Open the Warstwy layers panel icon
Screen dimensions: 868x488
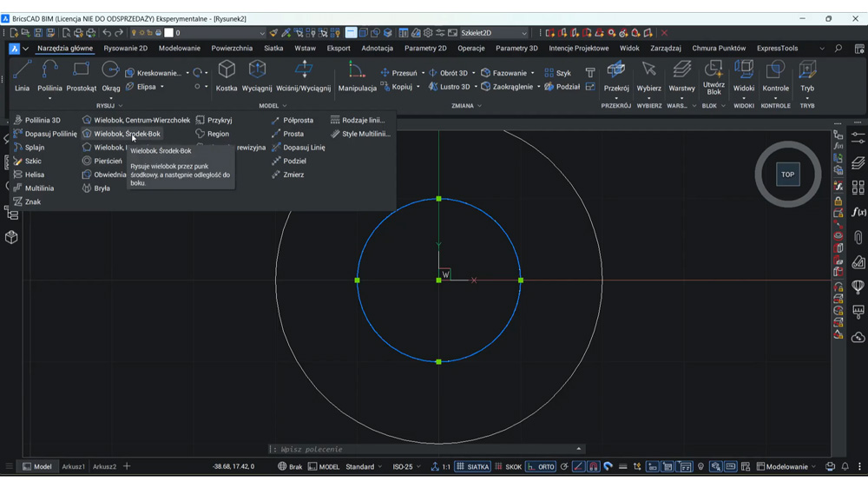681,69
